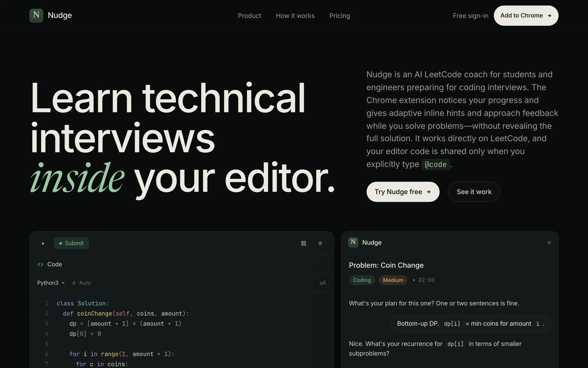Click code line 1 'class Solution:'
This screenshot has width=588, height=368.
pos(83,304)
